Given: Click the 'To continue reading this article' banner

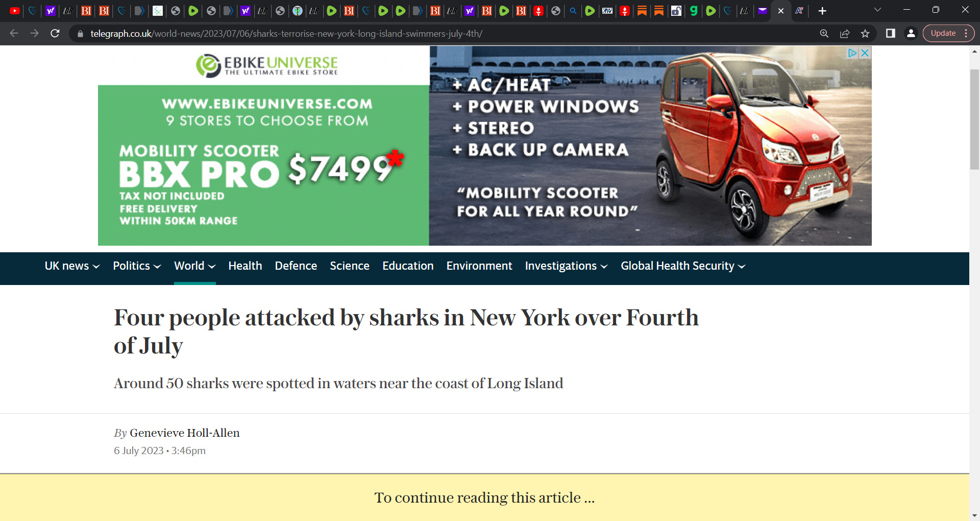Looking at the screenshot, I should (x=484, y=498).
